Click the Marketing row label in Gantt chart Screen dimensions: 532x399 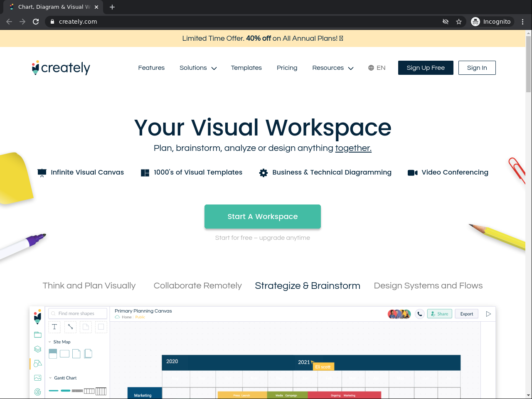[x=143, y=395]
